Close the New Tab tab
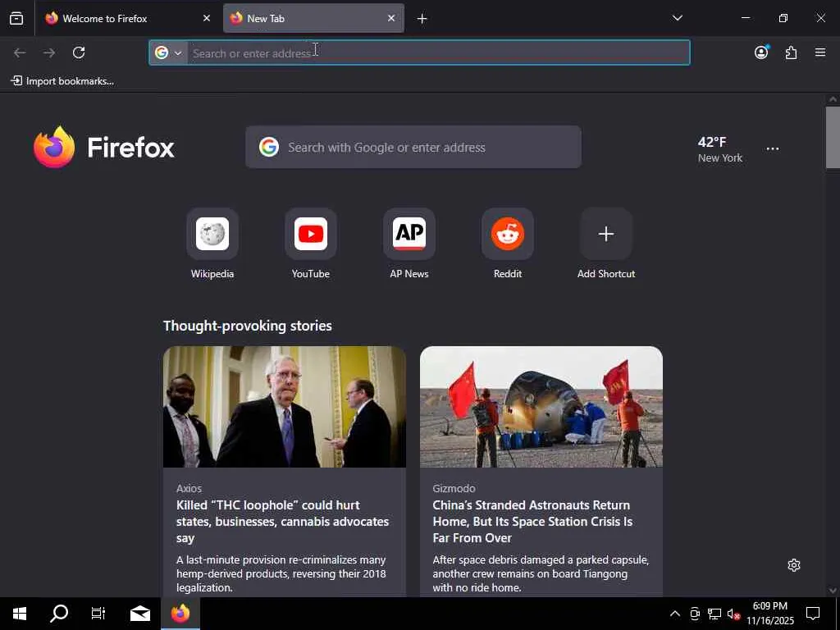The height and width of the screenshot is (630, 840). [x=391, y=19]
